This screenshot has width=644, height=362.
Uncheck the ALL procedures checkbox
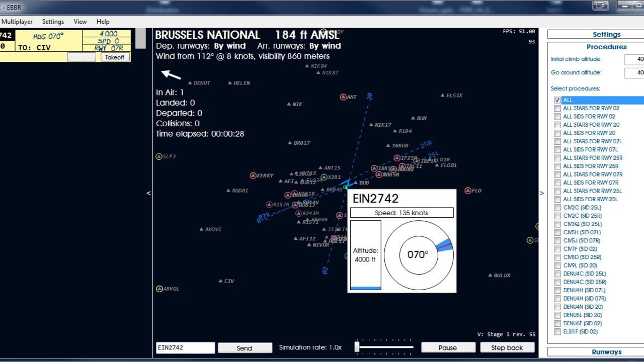557,100
